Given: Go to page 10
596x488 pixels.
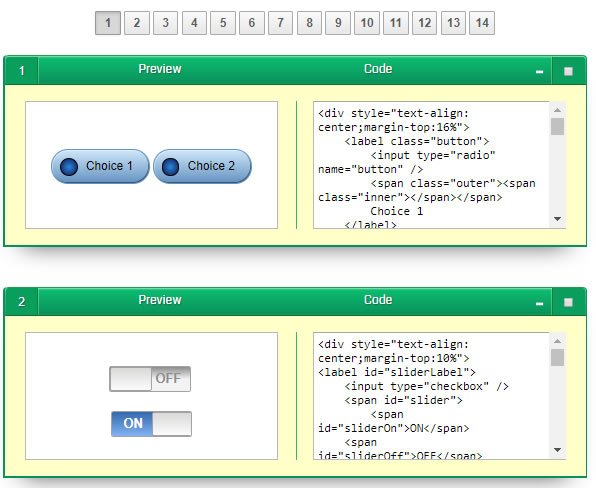Looking at the screenshot, I should (x=367, y=23).
